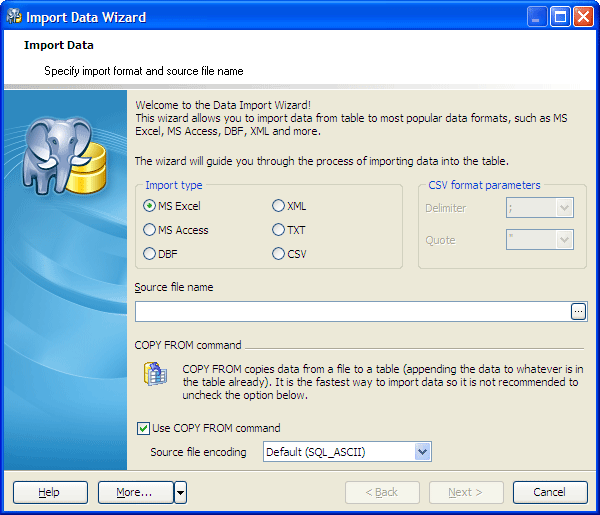Open the Quote dropdown
The width and height of the screenshot is (600, 515).
coord(564,240)
